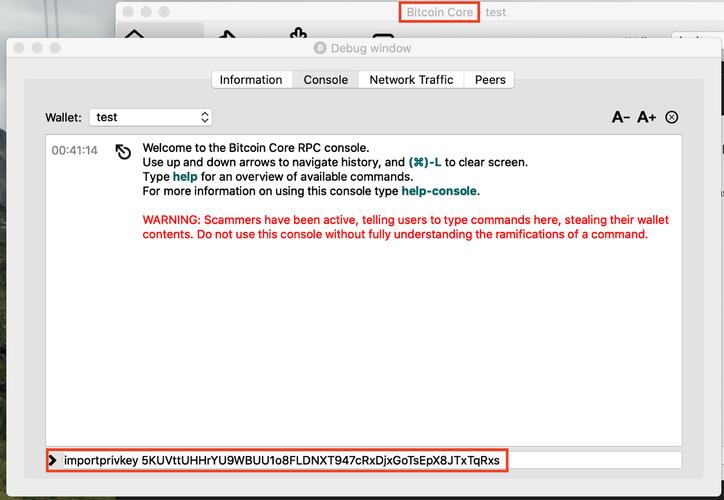Click the Debug window title text

coord(371,48)
